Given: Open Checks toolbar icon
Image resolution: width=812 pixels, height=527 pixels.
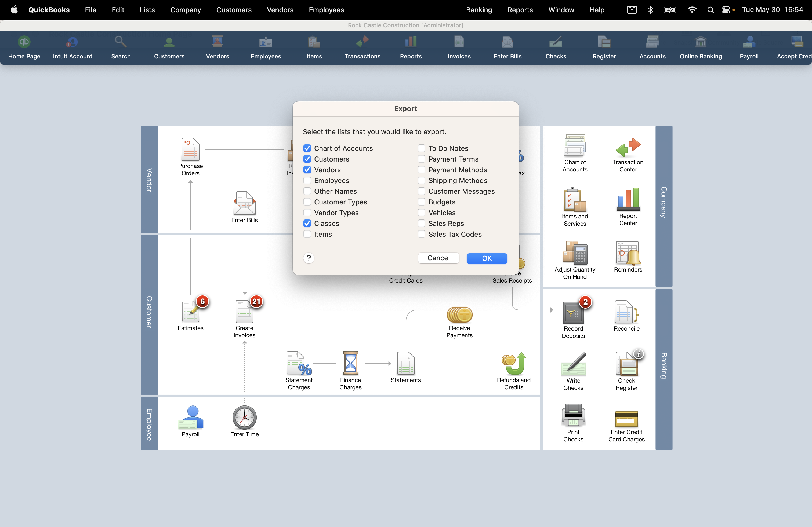Looking at the screenshot, I should coord(556,48).
